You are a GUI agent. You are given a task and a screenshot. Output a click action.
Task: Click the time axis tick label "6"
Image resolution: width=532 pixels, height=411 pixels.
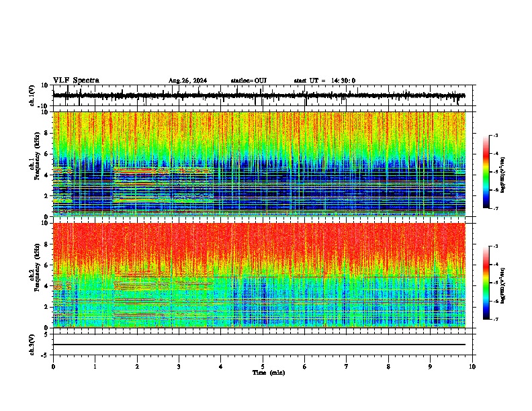pos(305,367)
